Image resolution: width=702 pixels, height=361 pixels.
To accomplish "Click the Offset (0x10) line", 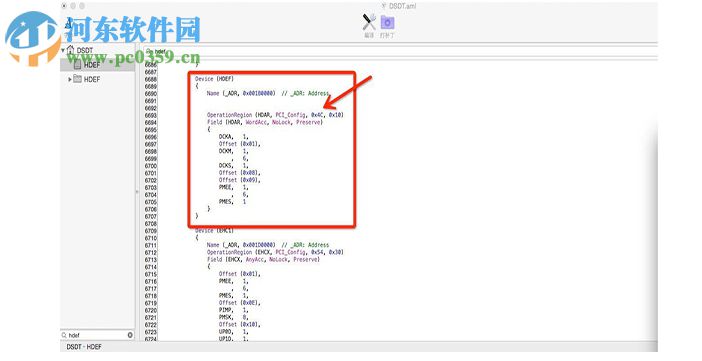I will [240, 324].
